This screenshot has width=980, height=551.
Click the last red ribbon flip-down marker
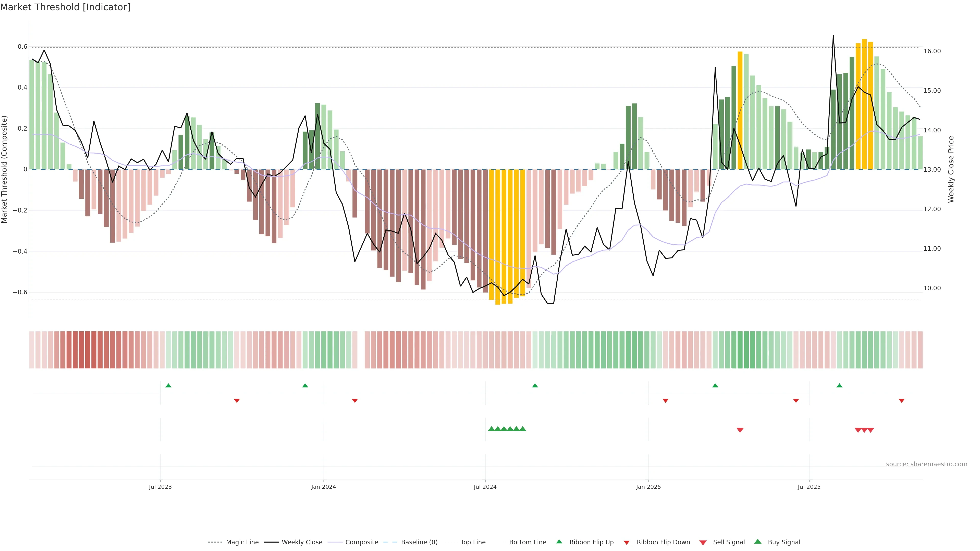tap(902, 401)
